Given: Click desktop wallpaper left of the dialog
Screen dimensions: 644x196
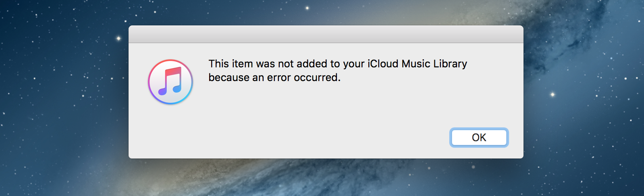Looking at the screenshot, I should 64,97.
